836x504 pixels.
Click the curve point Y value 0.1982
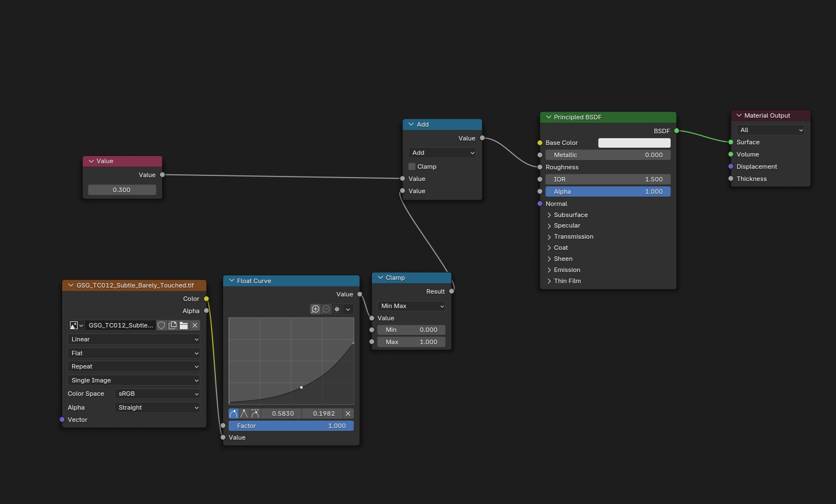[x=323, y=414]
